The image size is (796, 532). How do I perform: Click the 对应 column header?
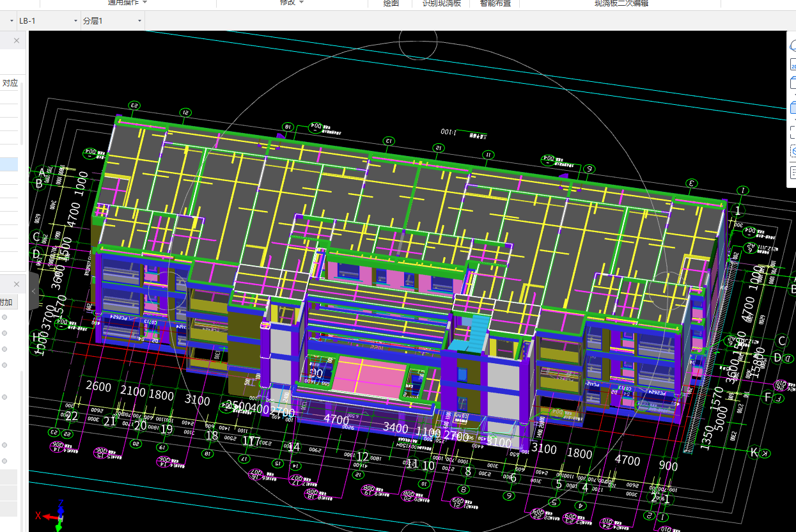click(10, 82)
